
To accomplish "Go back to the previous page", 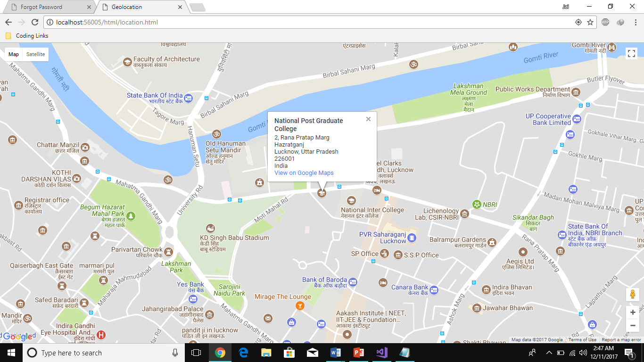I will 8,22.
